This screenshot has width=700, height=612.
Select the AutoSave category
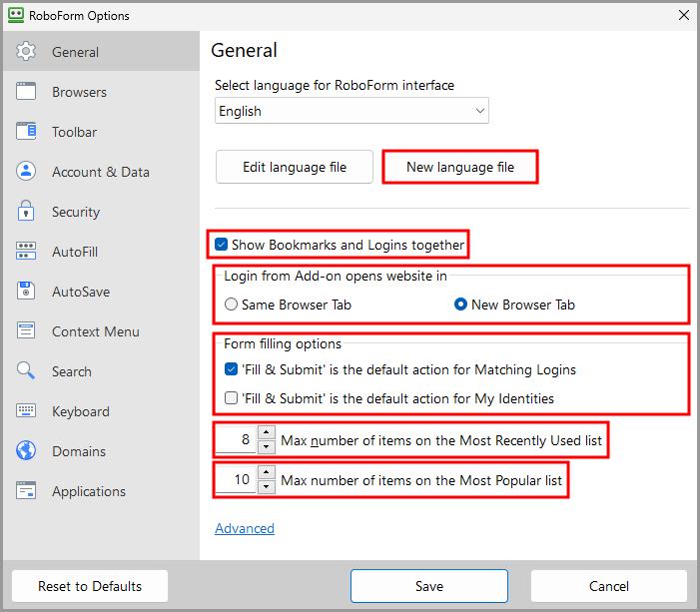click(101, 292)
